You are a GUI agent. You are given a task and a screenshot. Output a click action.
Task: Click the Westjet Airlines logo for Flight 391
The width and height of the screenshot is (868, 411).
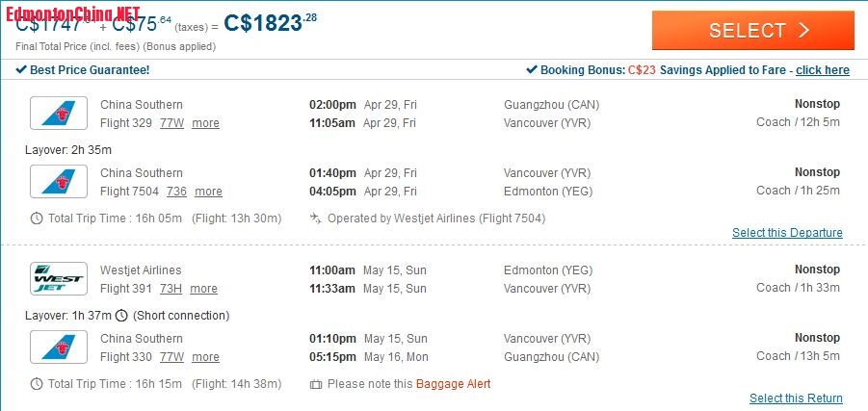pos(59,278)
